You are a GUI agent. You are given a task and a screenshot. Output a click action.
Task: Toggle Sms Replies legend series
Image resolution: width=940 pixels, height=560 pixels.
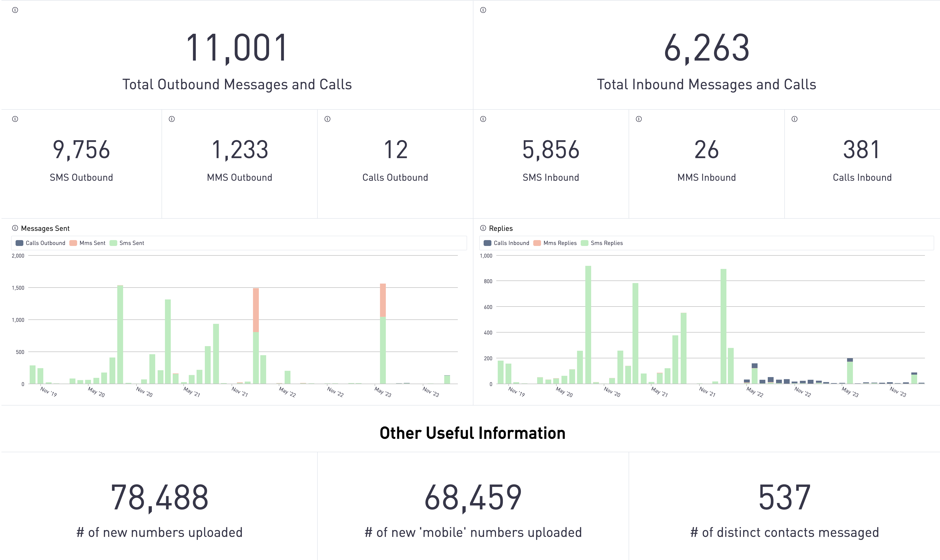pyautogui.click(x=602, y=243)
